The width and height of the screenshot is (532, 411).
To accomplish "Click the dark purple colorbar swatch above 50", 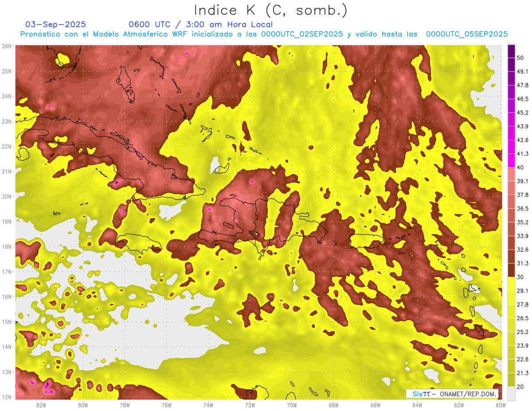I will (x=511, y=51).
